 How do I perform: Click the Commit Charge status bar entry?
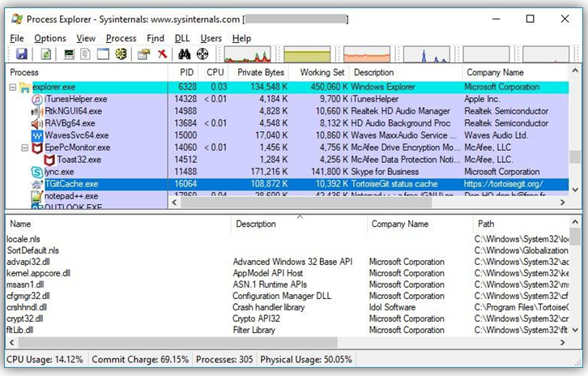pyautogui.click(x=140, y=360)
